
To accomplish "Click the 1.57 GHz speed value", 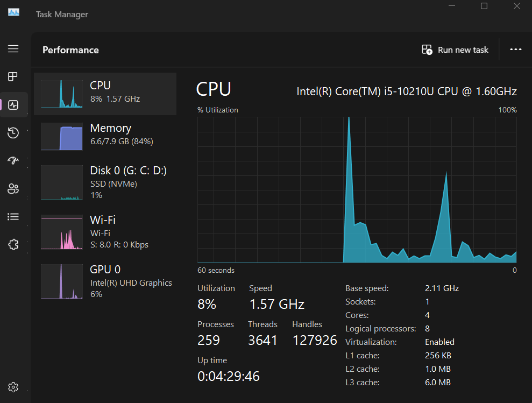I will [x=277, y=304].
